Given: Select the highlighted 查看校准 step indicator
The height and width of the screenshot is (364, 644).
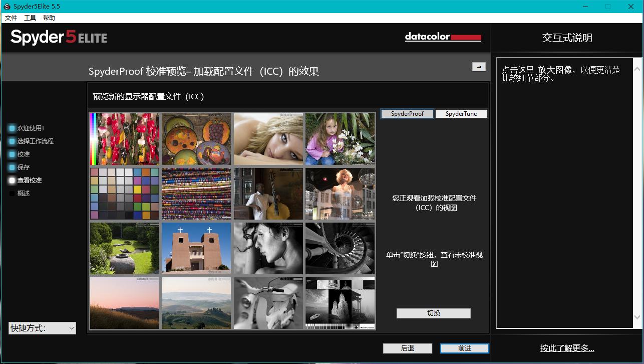Looking at the screenshot, I should [x=12, y=180].
